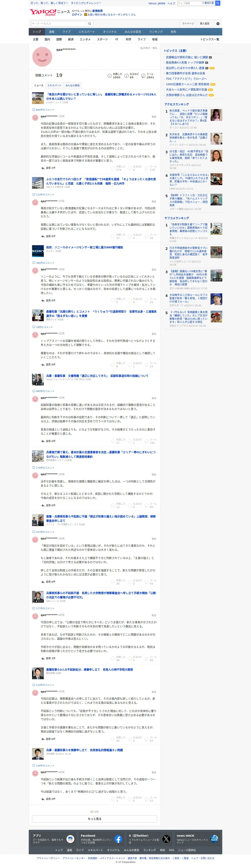Open the 古賀紗理那さん 出産は泣き叫んだ topic
Viewport: 251px width, 868px height.
[187, 95]
